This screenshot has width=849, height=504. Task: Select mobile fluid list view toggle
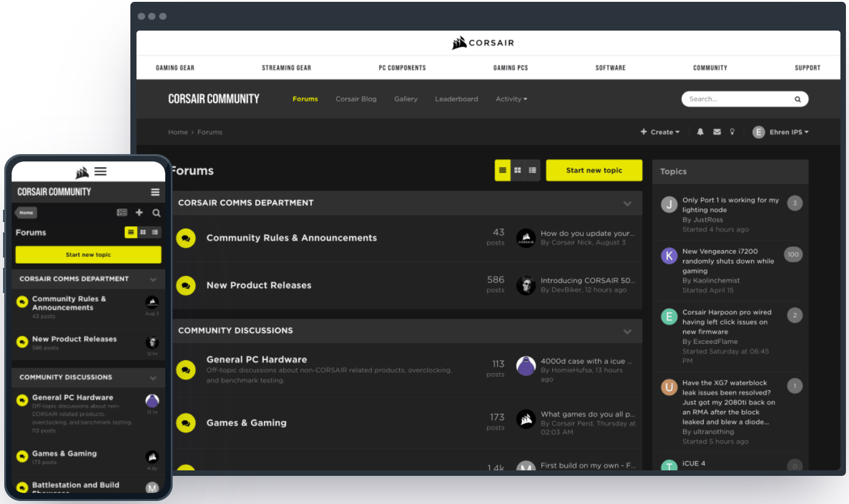[x=155, y=232]
